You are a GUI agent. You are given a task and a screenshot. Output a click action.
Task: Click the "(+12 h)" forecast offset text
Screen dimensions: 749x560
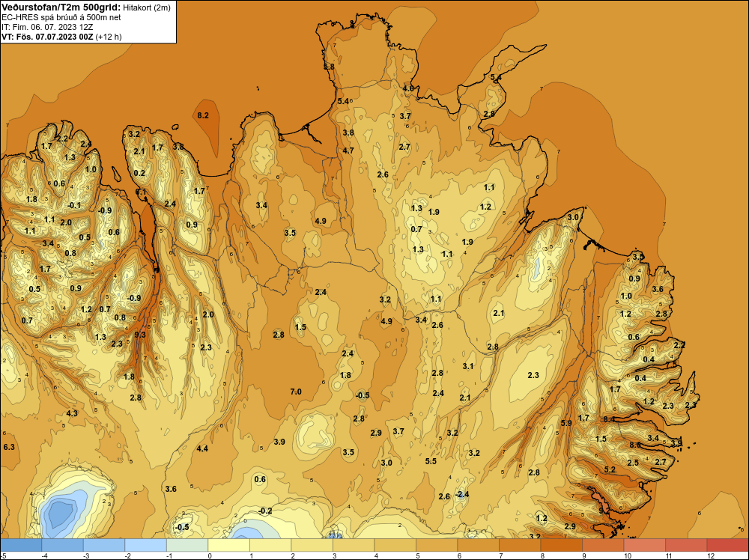point(109,37)
